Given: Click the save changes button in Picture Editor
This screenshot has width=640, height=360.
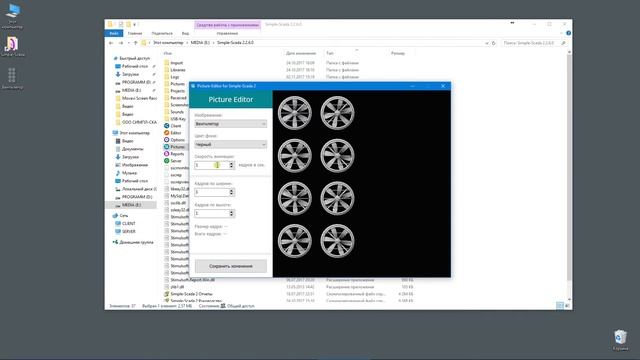Looking at the screenshot, I should click(231, 266).
